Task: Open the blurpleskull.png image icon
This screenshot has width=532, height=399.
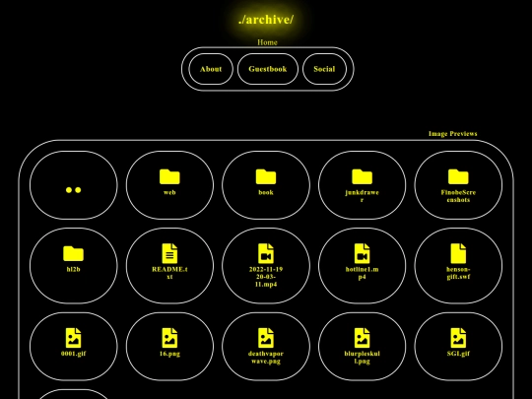Action: click(x=362, y=338)
